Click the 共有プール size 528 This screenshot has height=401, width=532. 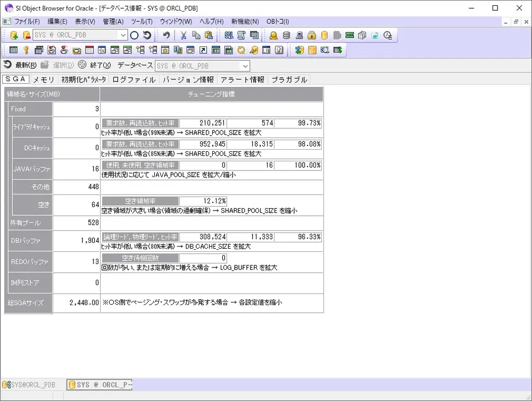76,223
